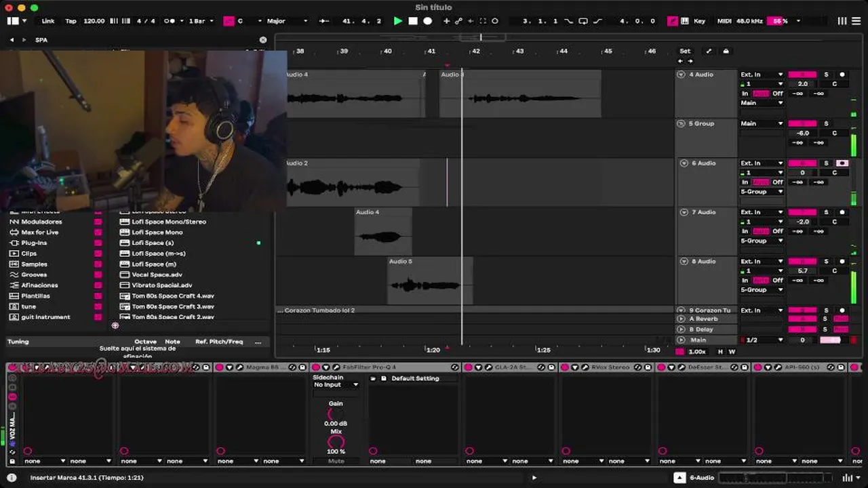Open the 6 Audio 5-Group output dropdown
The height and width of the screenshot is (488, 868).
point(762,192)
